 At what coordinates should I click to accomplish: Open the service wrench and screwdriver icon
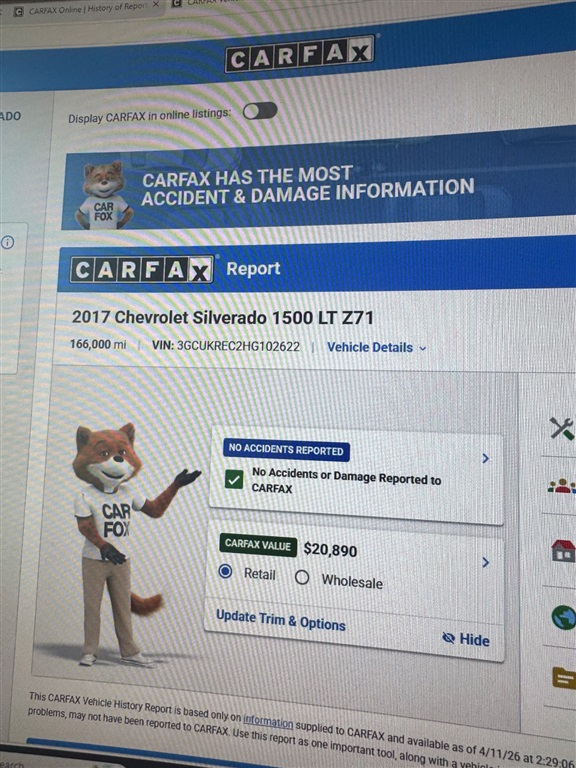tap(562, 429)
